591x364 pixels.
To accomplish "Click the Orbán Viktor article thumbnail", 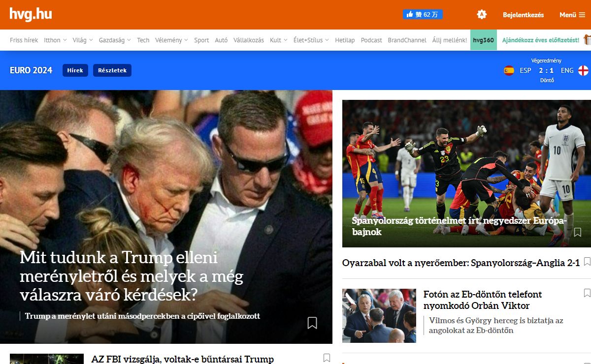I will pos(379,316).
